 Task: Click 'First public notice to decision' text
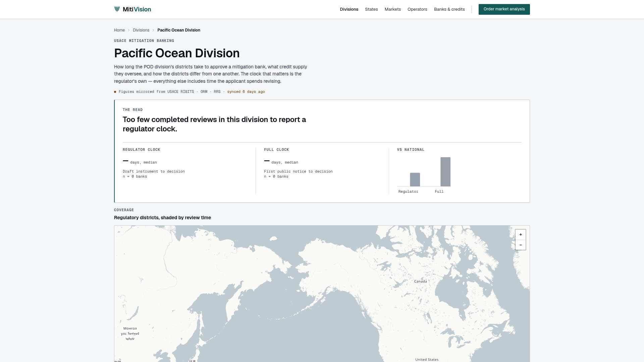[x=298, y=172]
